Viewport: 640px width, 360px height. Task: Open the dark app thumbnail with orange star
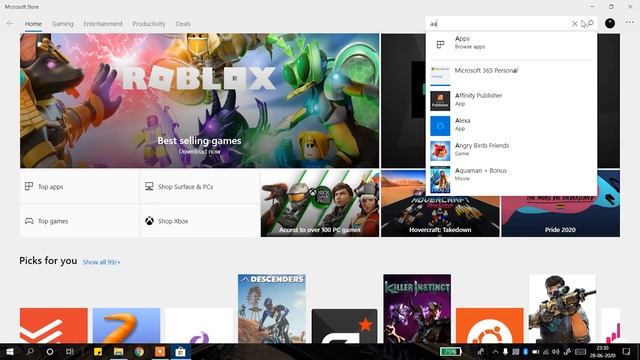click(x=344, y=326)
